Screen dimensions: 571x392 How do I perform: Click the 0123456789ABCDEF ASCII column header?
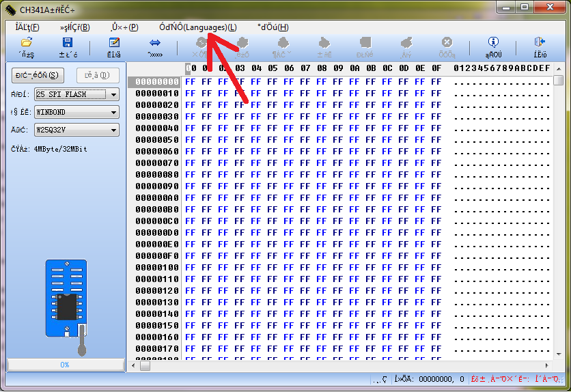(502, 68)
